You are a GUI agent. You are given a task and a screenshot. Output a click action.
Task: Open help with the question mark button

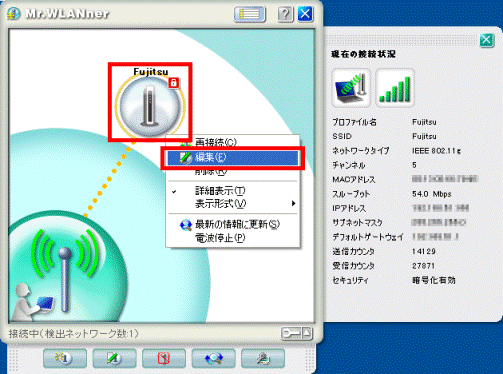point(285,14)
